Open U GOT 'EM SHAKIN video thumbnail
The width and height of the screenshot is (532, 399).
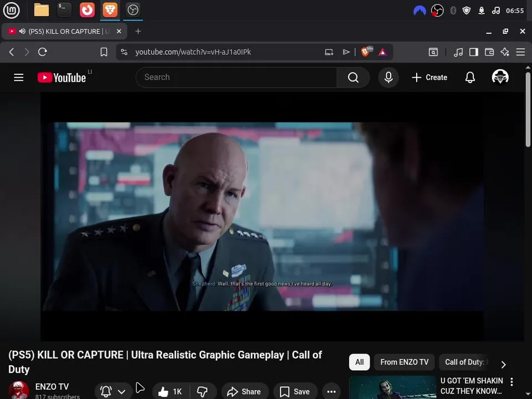392,387
